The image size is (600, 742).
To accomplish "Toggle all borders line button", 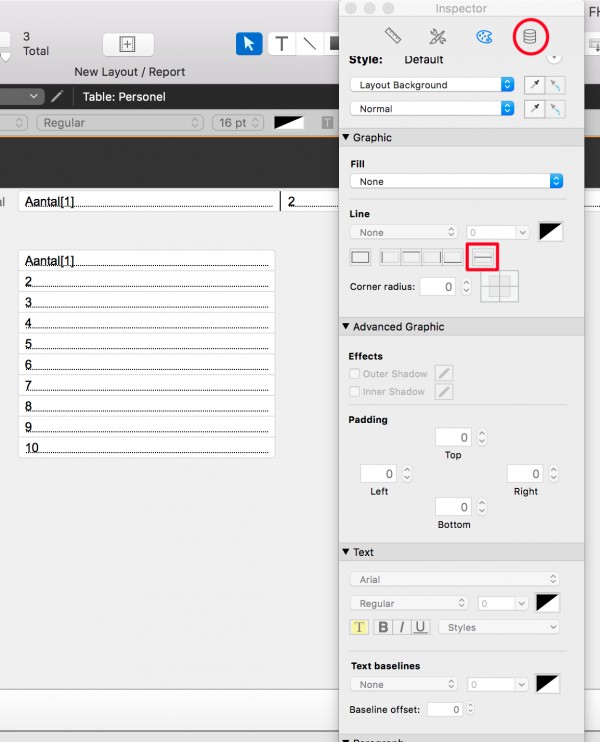I will coord(360,257).
